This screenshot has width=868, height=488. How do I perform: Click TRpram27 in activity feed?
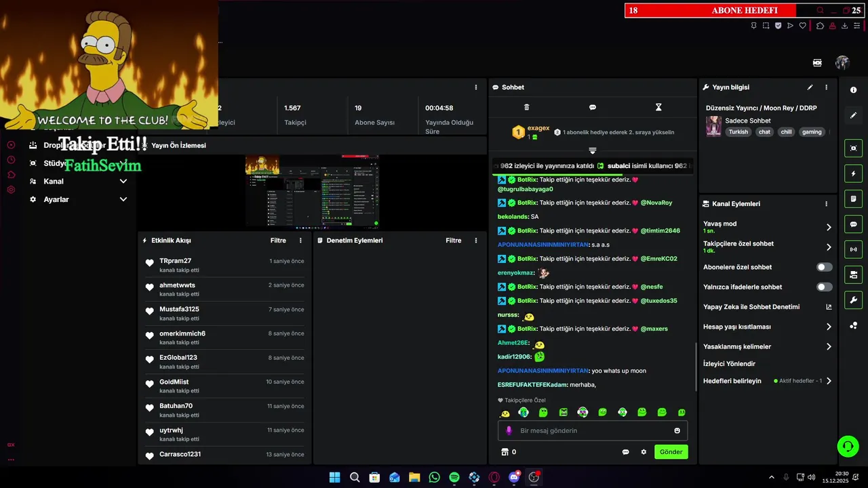point(175,261)
